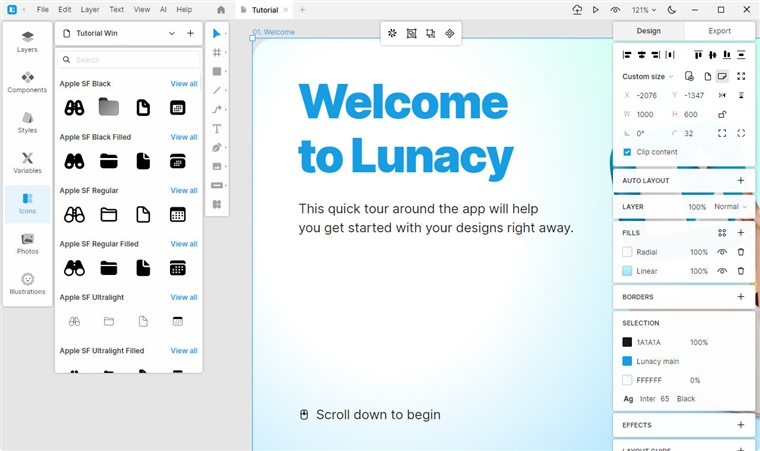Add a new page
760x451 pixels.
click(x=190, y=33)
